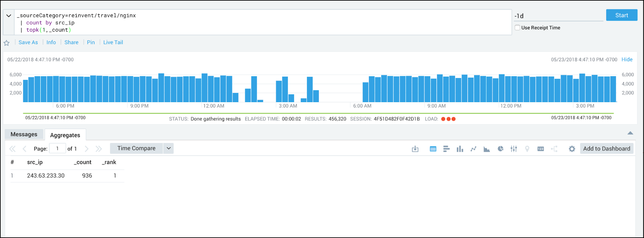Choose the line chart icon
Viewport: 644px width, 238px height.
pyautogui.click(x=473, y=149)
